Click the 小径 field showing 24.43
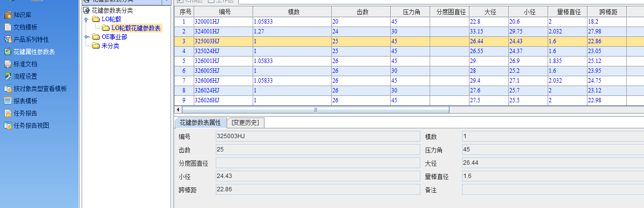This screenshot has width=644, height=208. pos(318,176)
